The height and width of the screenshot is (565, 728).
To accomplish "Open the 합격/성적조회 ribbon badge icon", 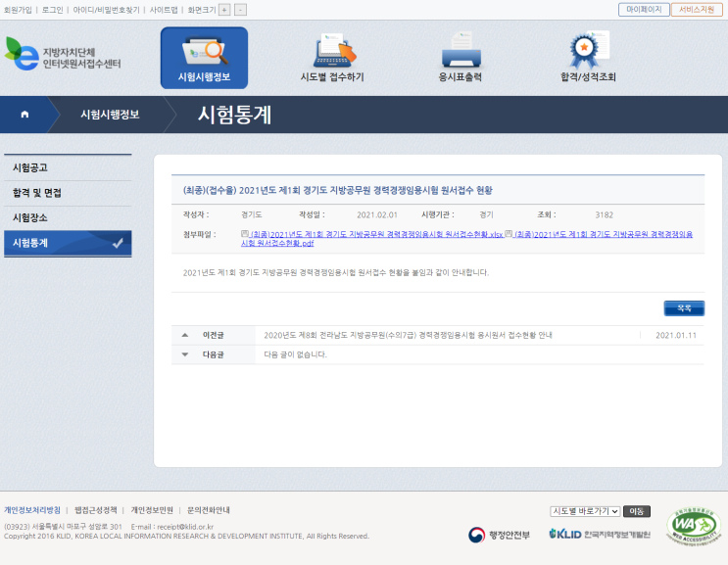I will coord(589,49).
